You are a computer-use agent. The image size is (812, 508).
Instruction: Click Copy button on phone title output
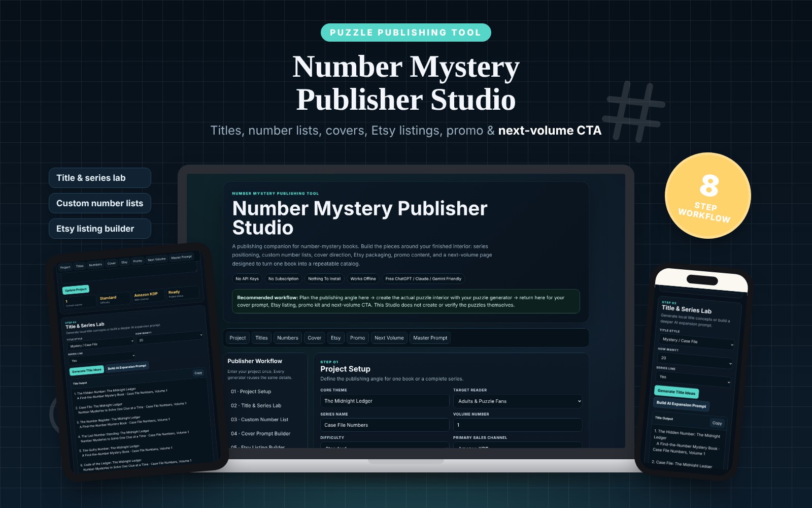tap(717, 423)
